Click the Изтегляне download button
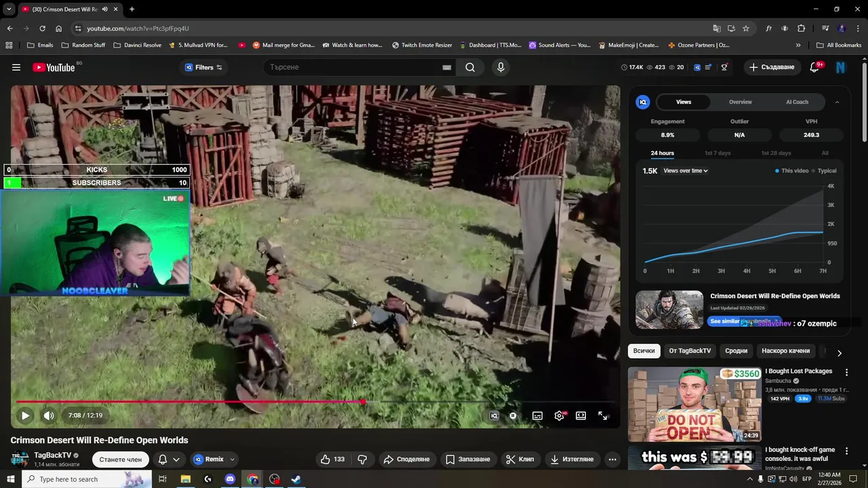The width and height of the screenshot is (868, 488). [572, 460]
